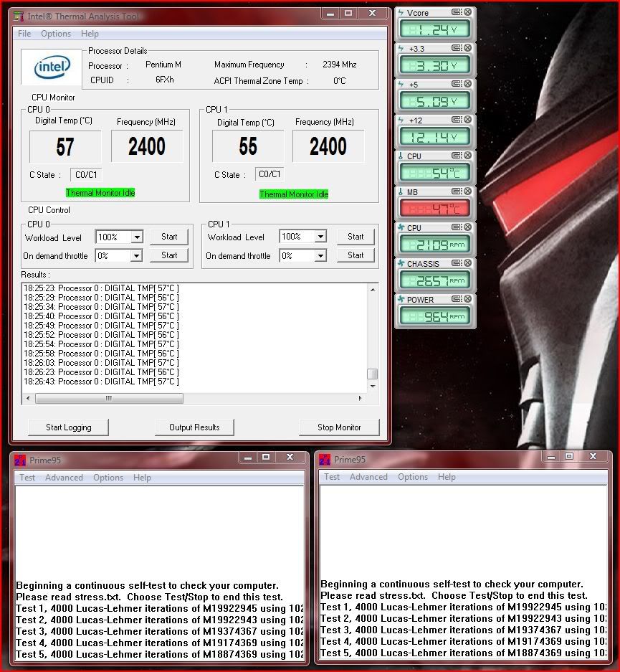620x672 pixels.
Task: Open the Options menu in the right Prime95 window
Action: pos(413,477)
